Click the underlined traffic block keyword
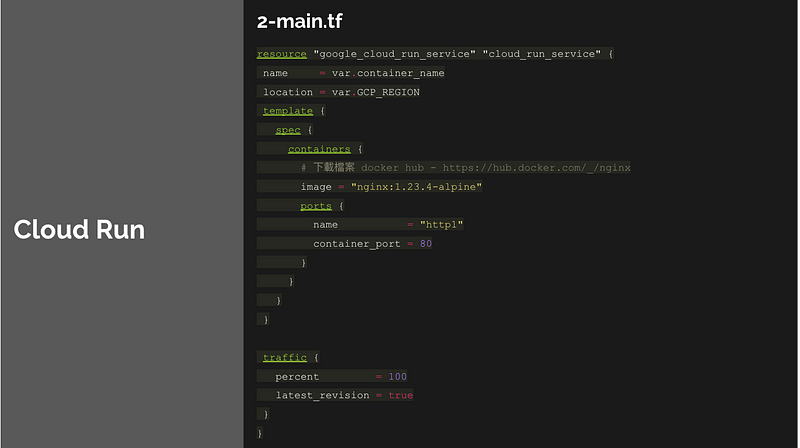The width and height of the screenshot is (800, 448). (x=285, y=358)
